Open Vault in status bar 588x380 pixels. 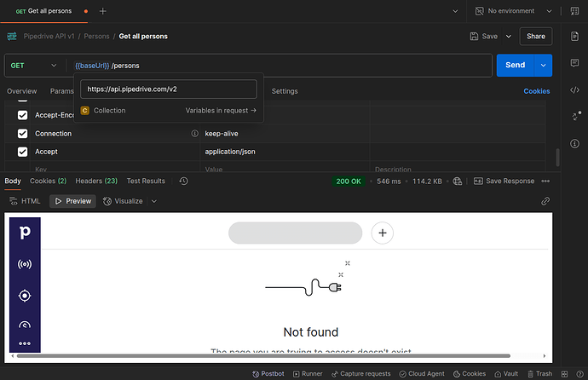point(506,374)
